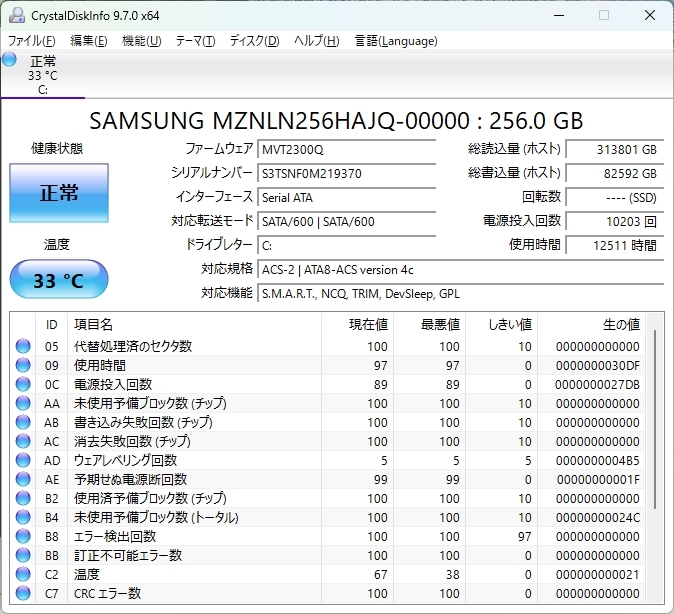Screen dimensions: 674x614
Task: Open the テーマ(T) menu
Action: [196, 41]
